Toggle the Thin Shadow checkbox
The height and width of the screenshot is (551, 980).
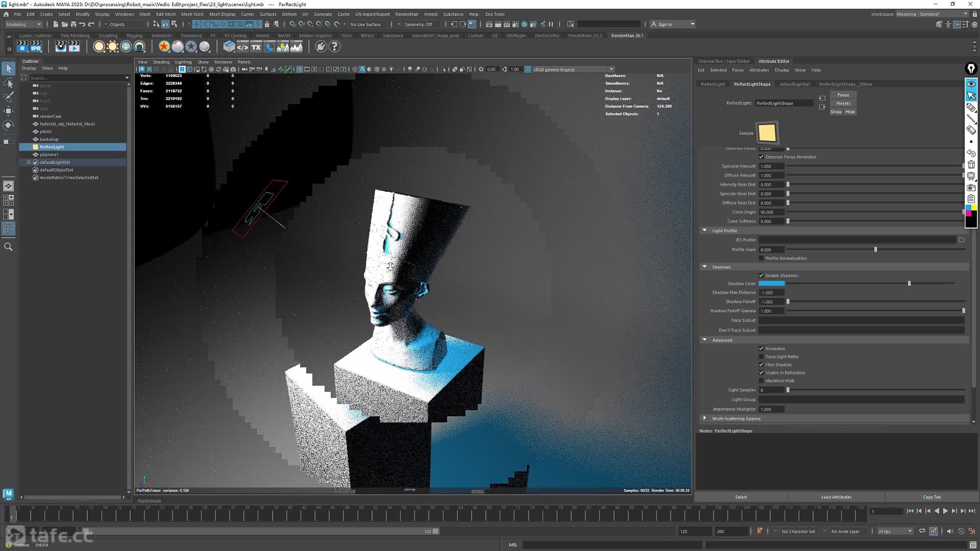click(761, 365)
